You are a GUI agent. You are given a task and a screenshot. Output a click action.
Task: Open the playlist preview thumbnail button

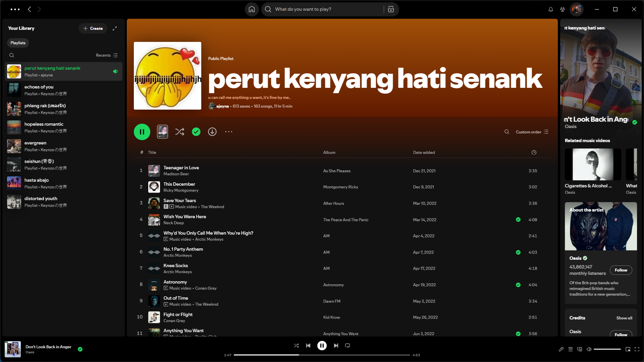pyautogui.click(x=163, y=132)
